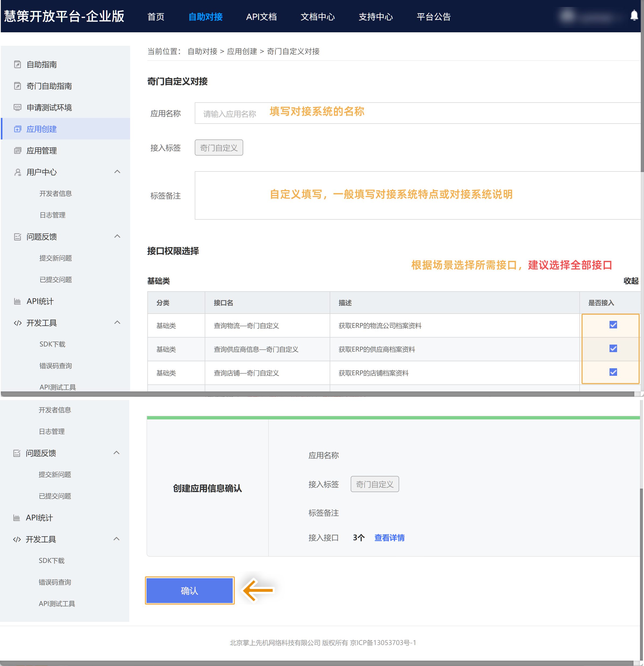The width and height of the screenshot is (644, 666).
Task: Go to 支持中心 in top navigation
Action: pos(376,17)
